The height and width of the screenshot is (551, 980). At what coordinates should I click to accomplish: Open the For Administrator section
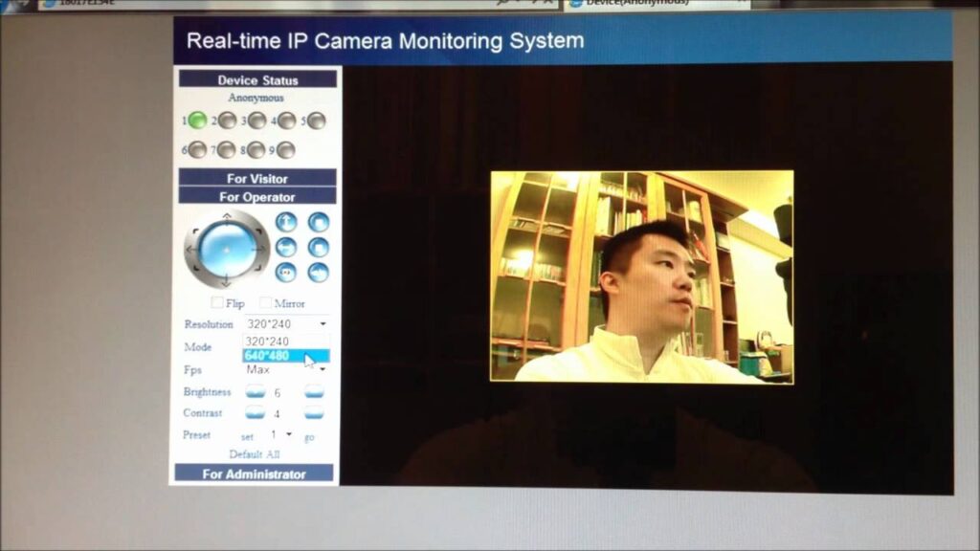(254, 474)
